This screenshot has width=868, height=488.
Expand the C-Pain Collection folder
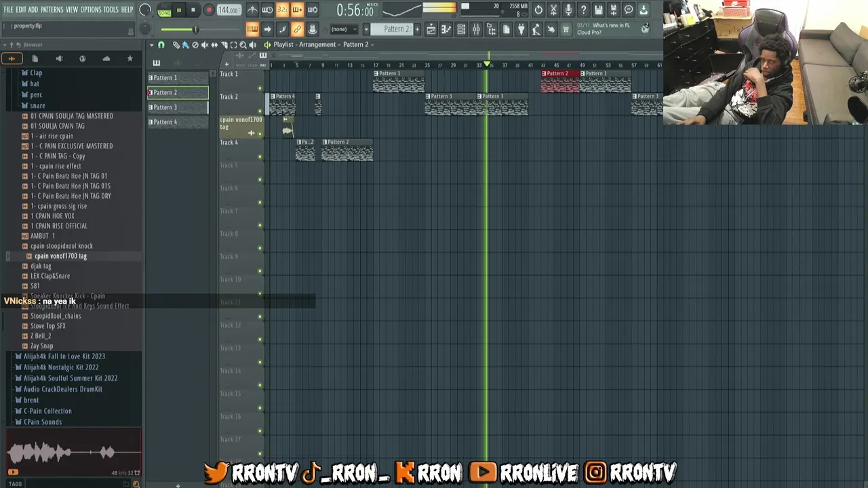coord(47,411)
